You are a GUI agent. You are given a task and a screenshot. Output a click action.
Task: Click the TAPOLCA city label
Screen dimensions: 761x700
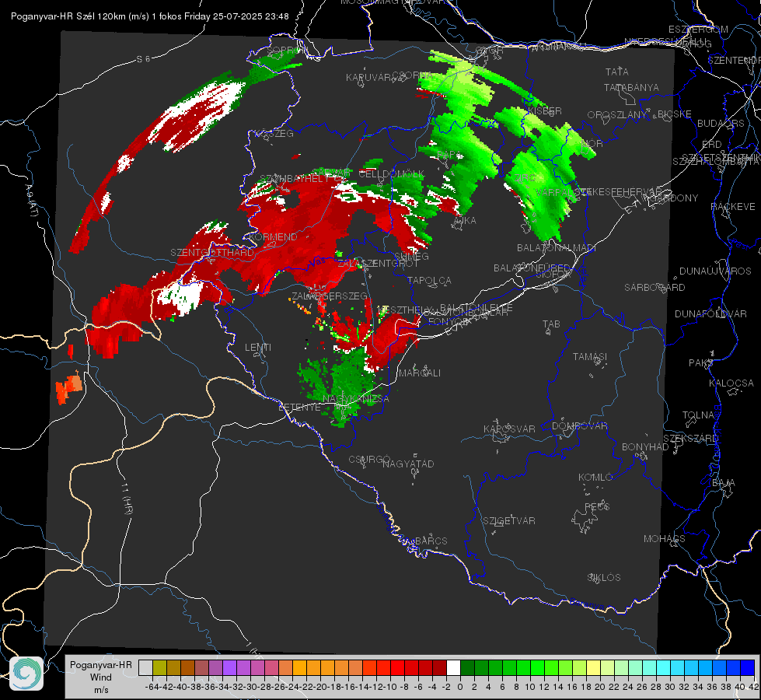click(x=430, y=281)
